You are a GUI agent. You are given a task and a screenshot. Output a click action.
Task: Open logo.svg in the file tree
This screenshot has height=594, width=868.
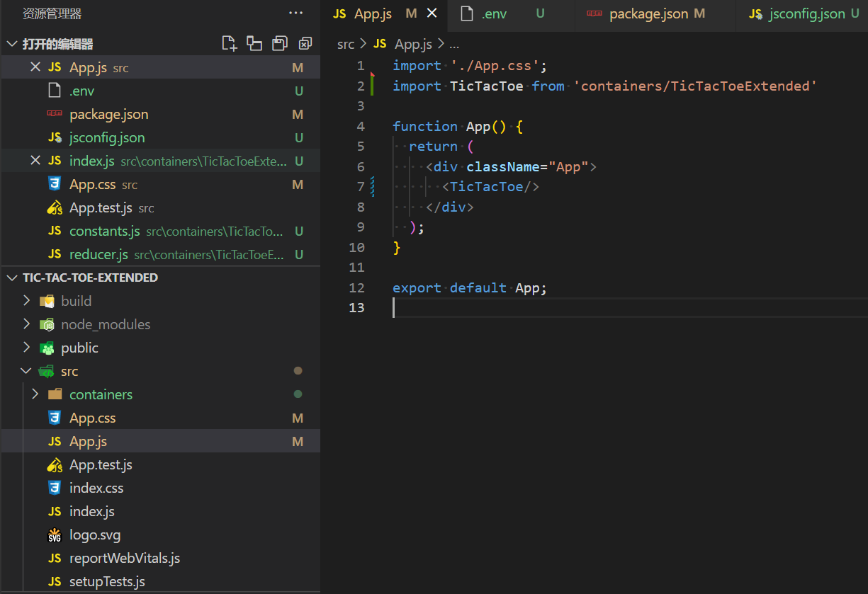tap(94, 535)
